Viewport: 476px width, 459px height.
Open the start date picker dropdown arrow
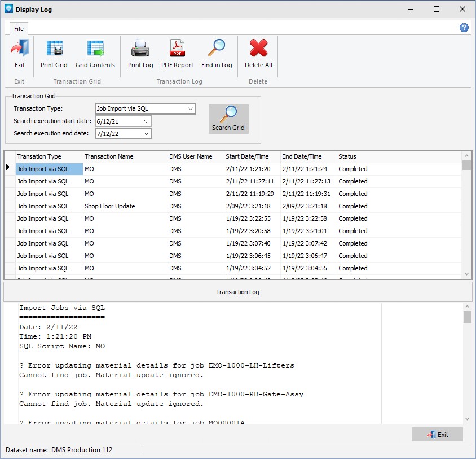(x=146, y=121)
